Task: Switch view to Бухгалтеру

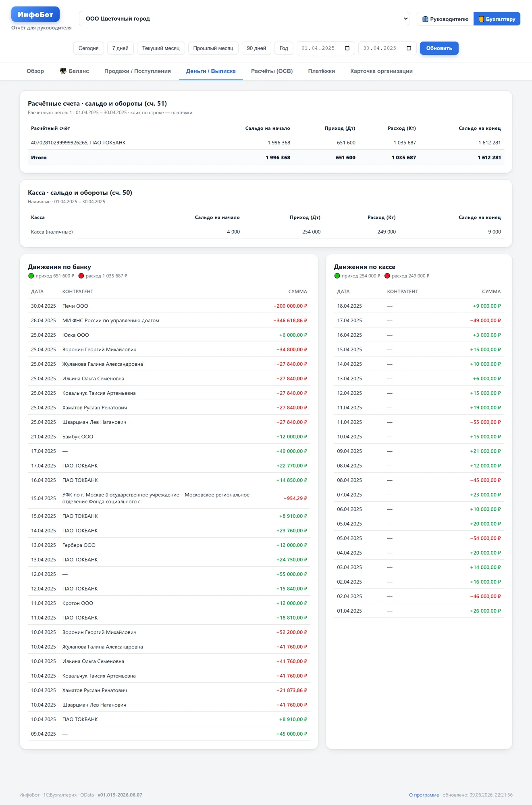Action: (x=497, y=19)
